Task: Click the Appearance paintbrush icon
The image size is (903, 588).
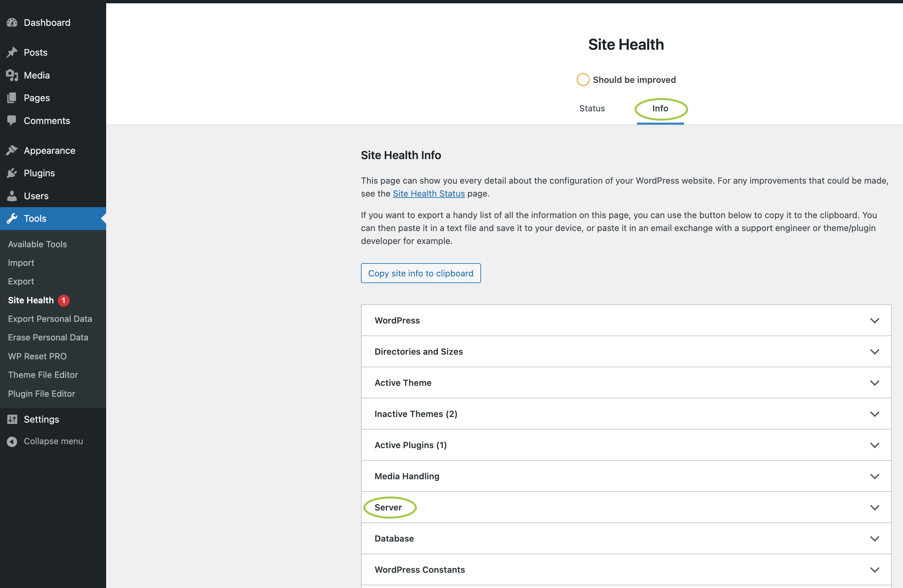Action: pos(12,150)
